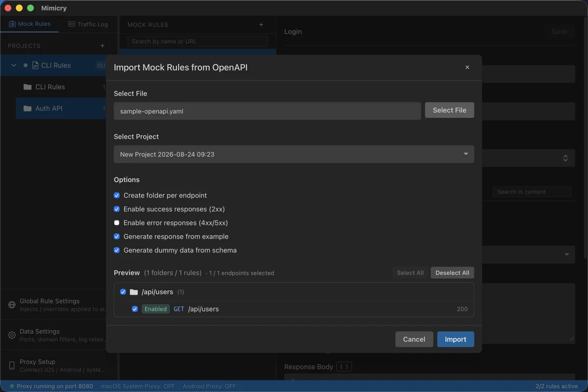Click the CLI Rules subfolder icon
588x392 pixels.
pyautogui.click(x=27, y=87)
